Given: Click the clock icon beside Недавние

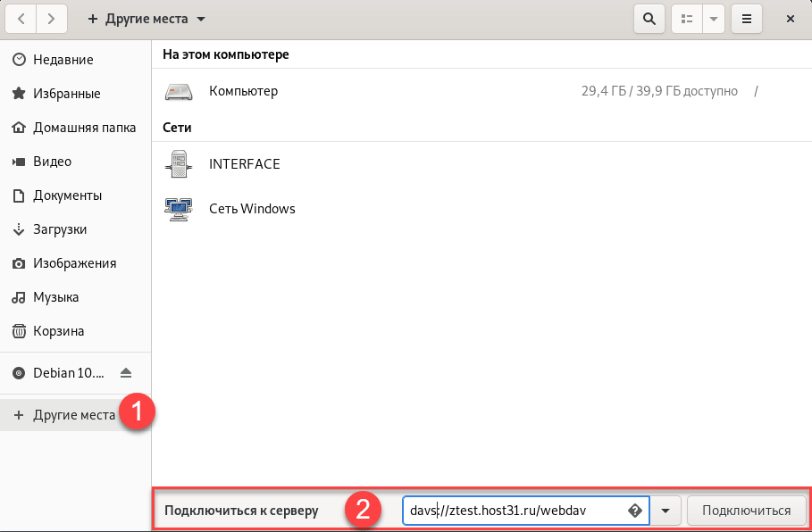Looking at the screenshot, I should [x=19, y=60].
